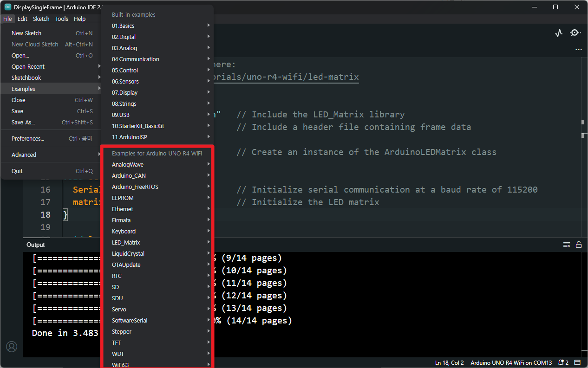The image size is (588, 368).
Task: Select the Examples menu entry
Action: tap(51, 89)
